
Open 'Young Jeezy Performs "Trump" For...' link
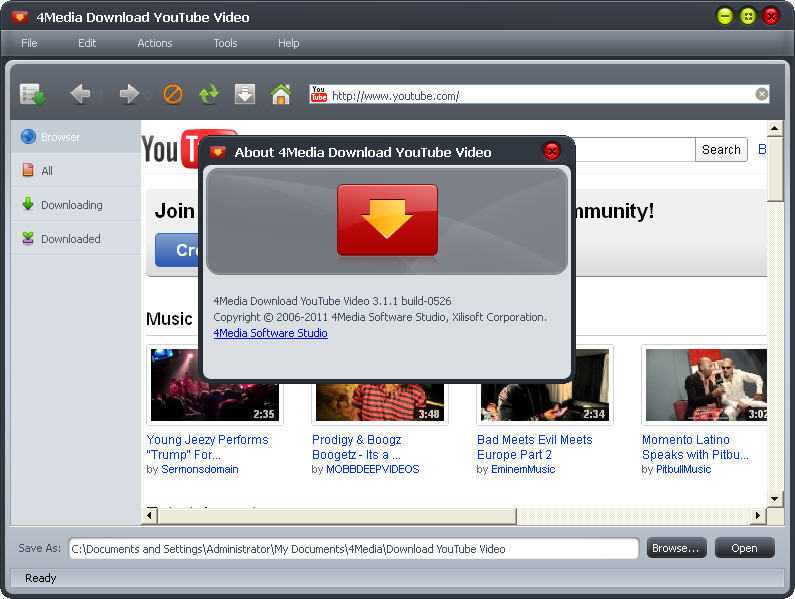click(x=207, y=447)
